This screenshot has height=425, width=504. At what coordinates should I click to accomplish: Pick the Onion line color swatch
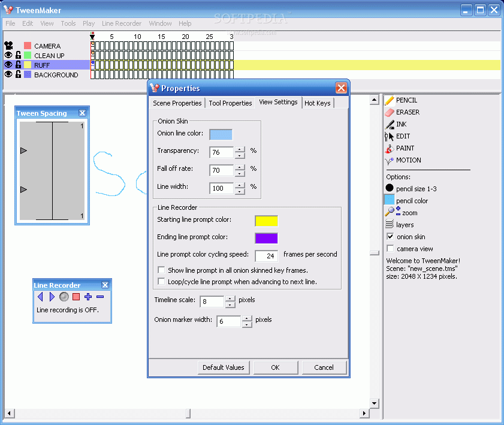(221, 134)
